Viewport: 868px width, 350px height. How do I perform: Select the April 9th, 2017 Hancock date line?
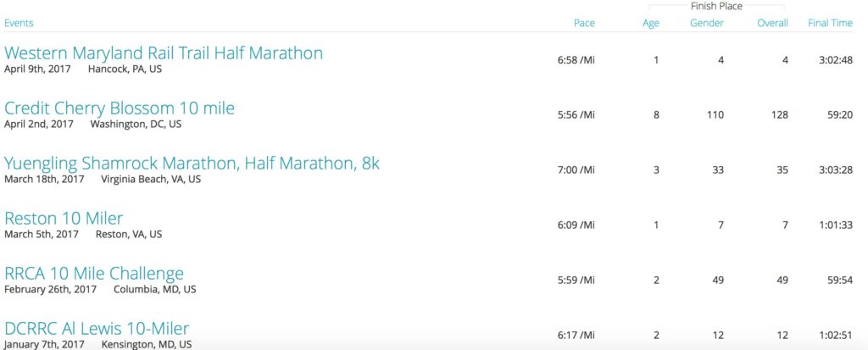[83, 69]
